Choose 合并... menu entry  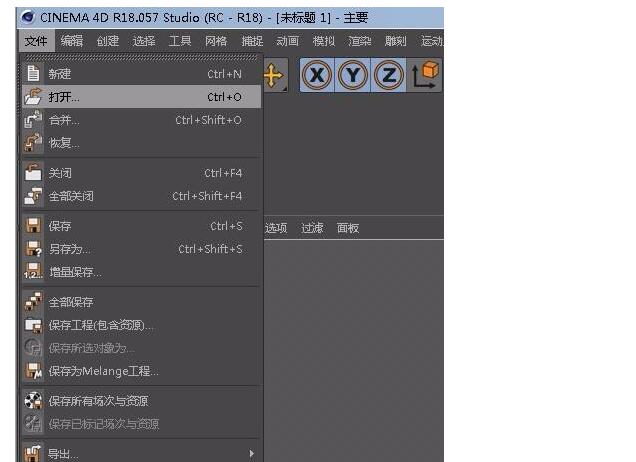pos(142,120)
